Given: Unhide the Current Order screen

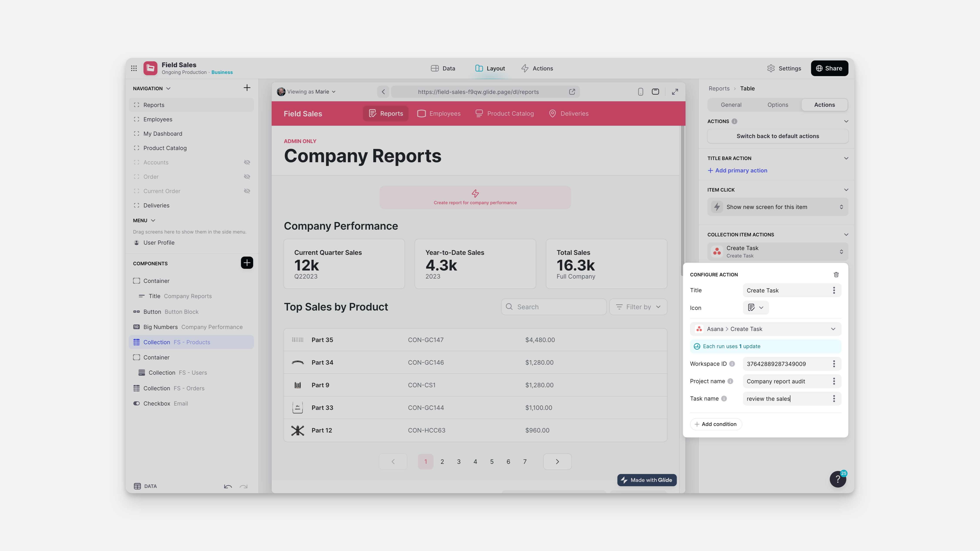Looking at the screenshot, I should coord(247,191).
